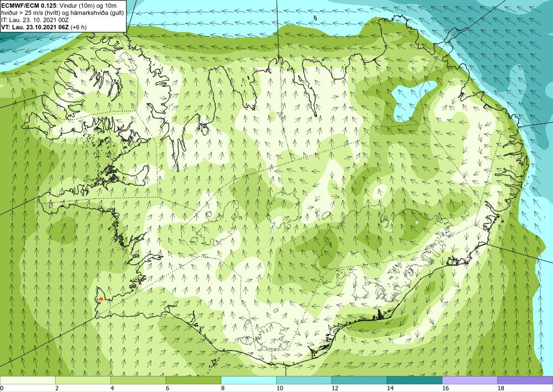553x392 pixels.
Task: Click the purple above-18 legend swatch
Action: click(x=525, y=380)
